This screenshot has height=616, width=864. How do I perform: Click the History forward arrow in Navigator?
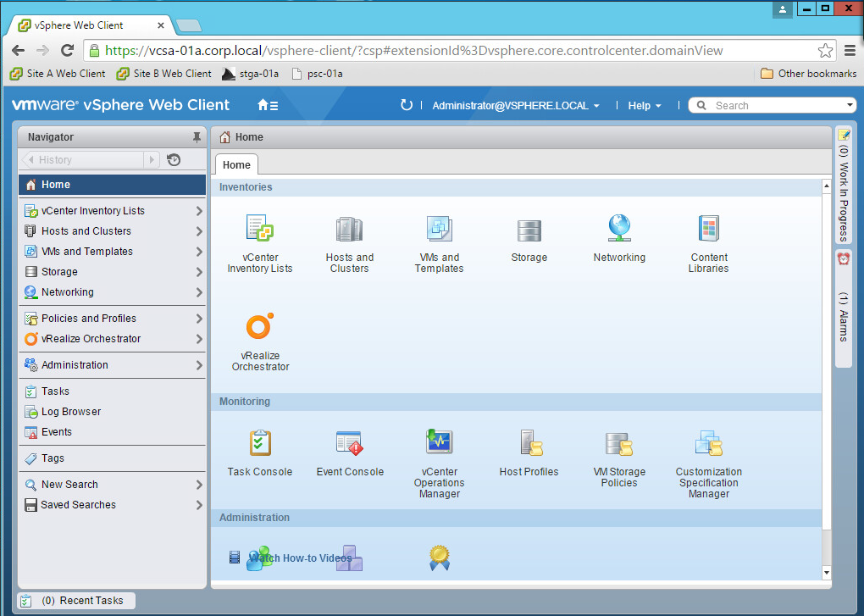click(152, 160)
